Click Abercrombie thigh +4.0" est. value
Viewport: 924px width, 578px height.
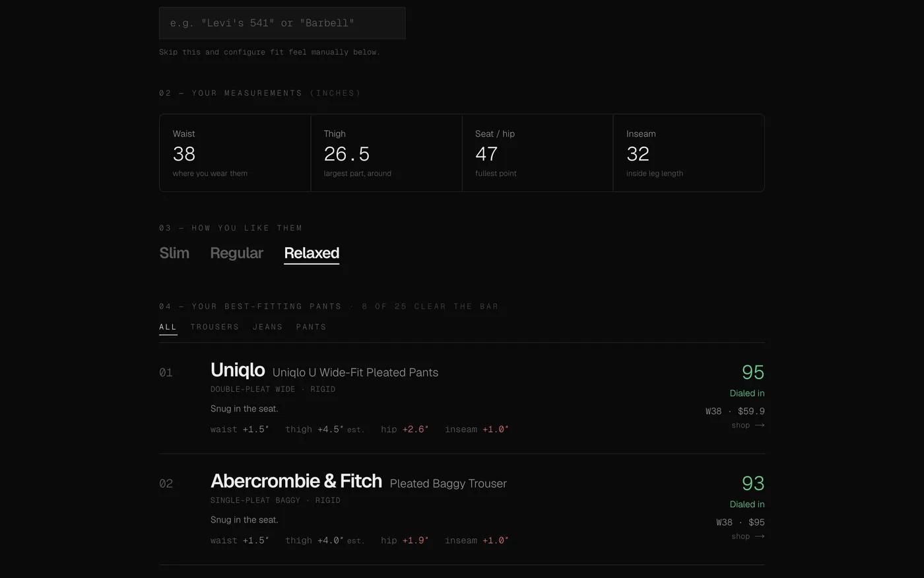[x=325, y=540]
